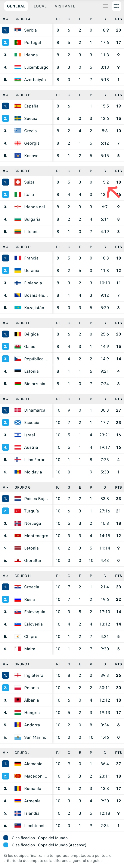
Task: Open the Francia team row
Action: tap(62, 258)
